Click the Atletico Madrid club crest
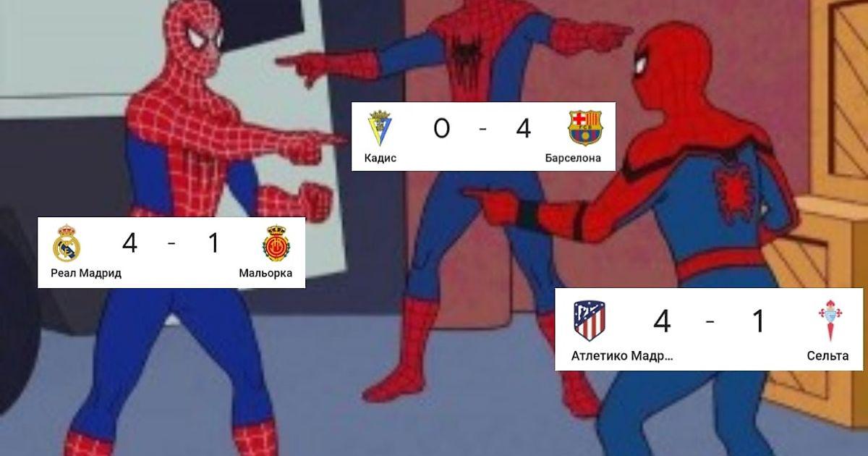Screen dimensions: 868x456 590,321
